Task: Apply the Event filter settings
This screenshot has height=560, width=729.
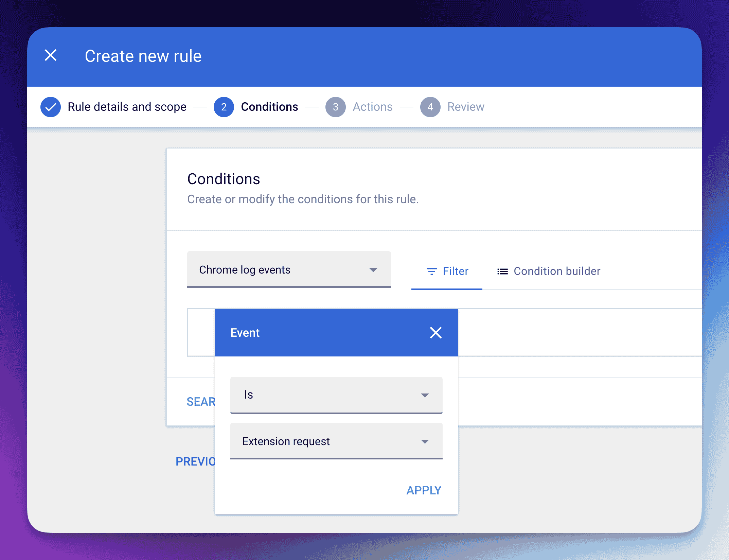Action: (424, 490)
